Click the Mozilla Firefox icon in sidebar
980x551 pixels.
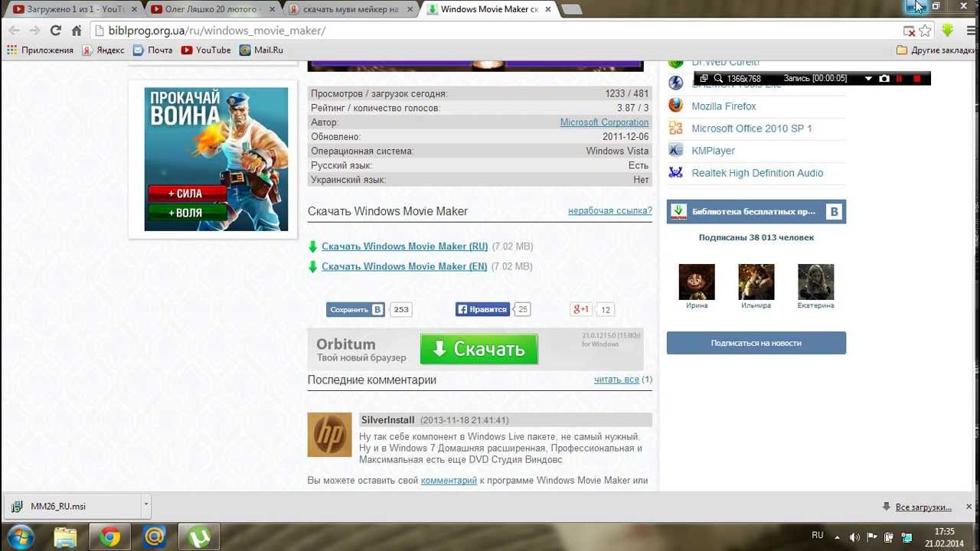(x=675, y=106)
